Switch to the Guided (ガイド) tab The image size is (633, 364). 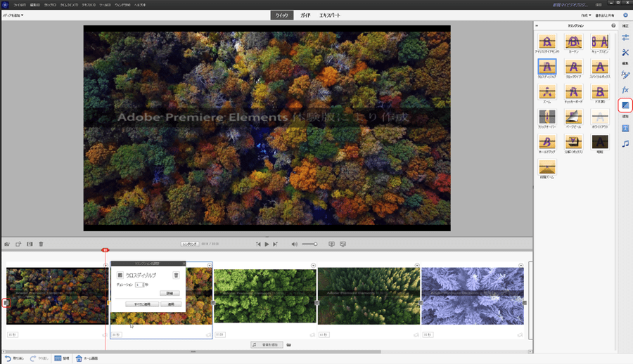point(305,15)
